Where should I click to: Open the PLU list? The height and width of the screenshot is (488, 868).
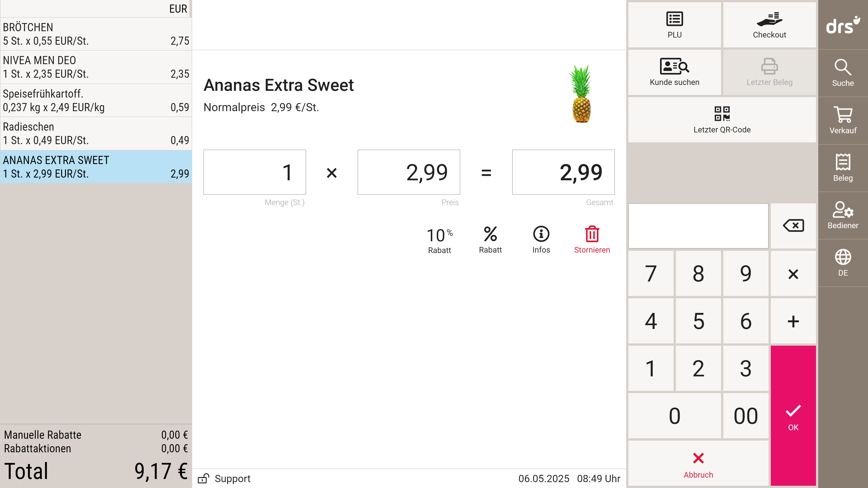tap(674, 25)
